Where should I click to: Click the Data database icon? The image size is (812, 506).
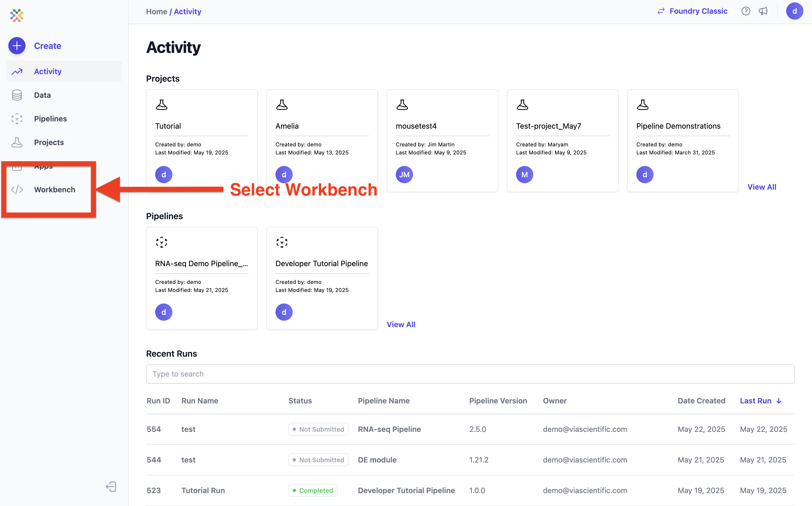click(17, 95)
